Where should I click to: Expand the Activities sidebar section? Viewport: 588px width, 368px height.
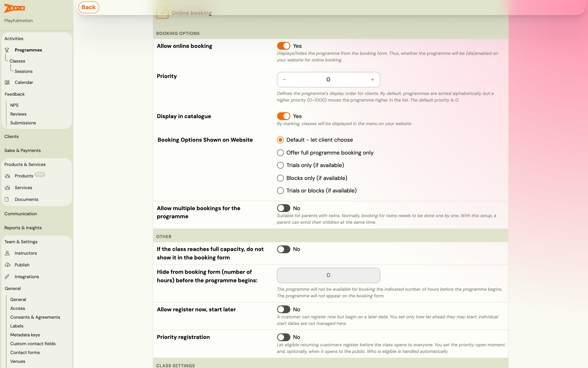pos(14,38)
